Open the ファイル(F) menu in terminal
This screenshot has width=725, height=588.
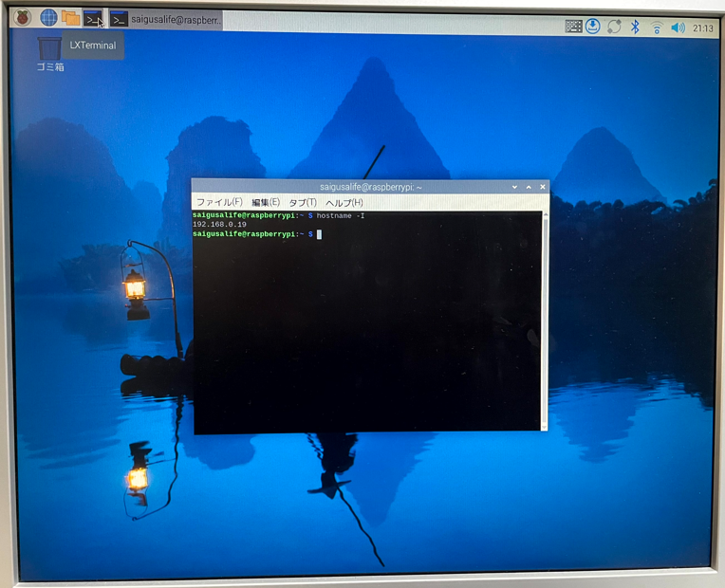click(x=219, y=203)
